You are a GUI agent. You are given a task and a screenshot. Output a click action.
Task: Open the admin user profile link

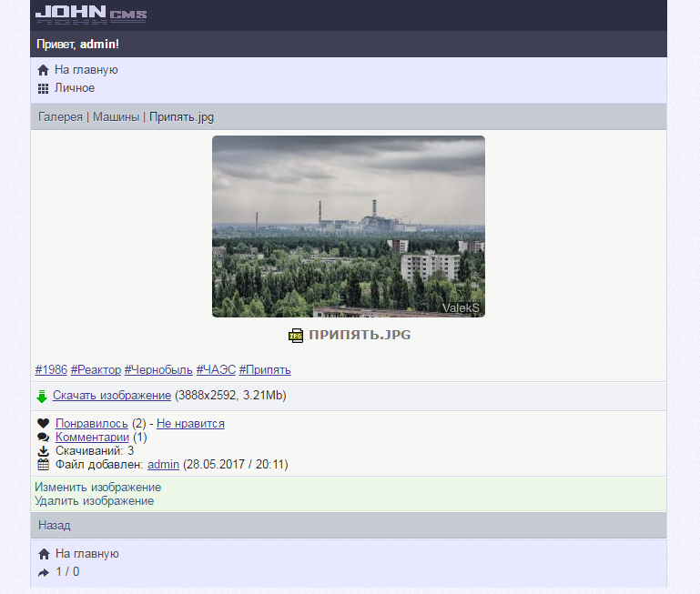(163, 465)
